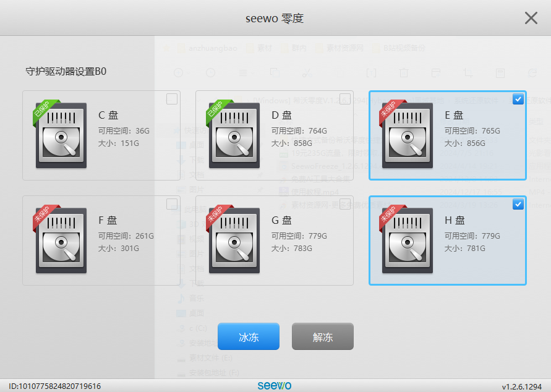The width and height of the screenshot is (551, 392).
Task: Click the 未保护 badge on E 盘
Action: [x=390, y=111]
